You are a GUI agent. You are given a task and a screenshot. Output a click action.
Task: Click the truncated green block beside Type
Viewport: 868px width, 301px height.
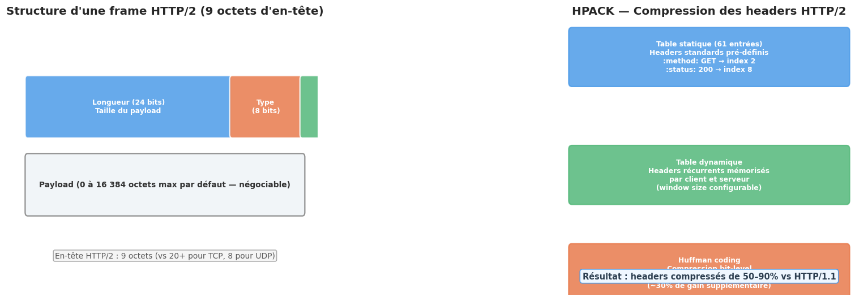click(309, 107)
